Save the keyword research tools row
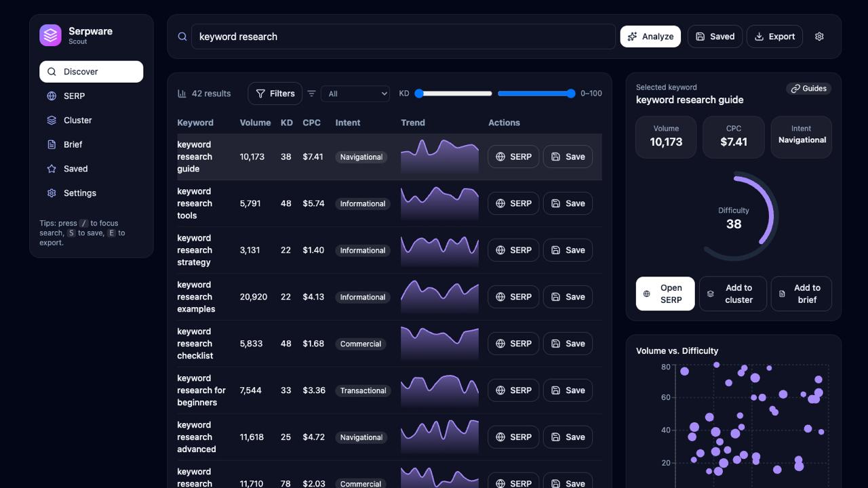The image size is (868, 488). point(568,203)
